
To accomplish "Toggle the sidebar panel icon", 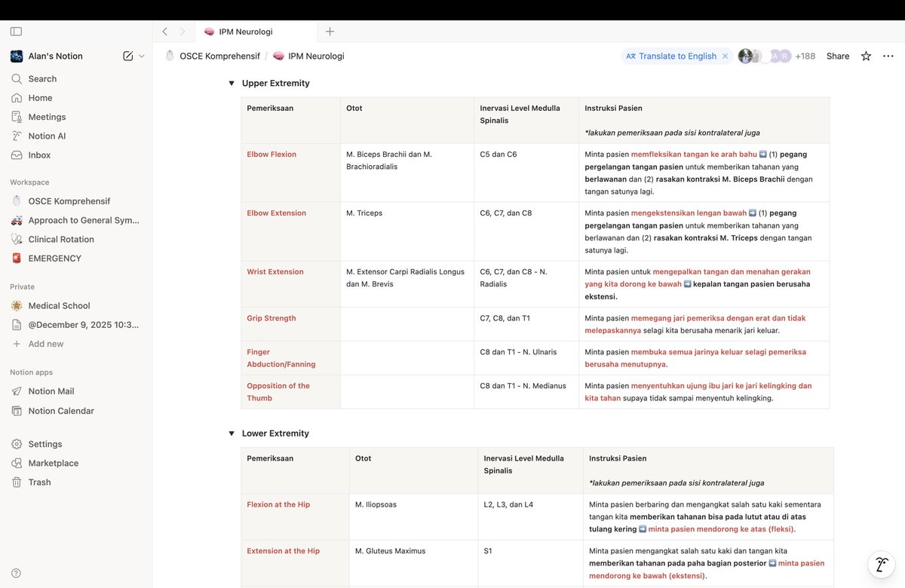I will pos(16,32).
